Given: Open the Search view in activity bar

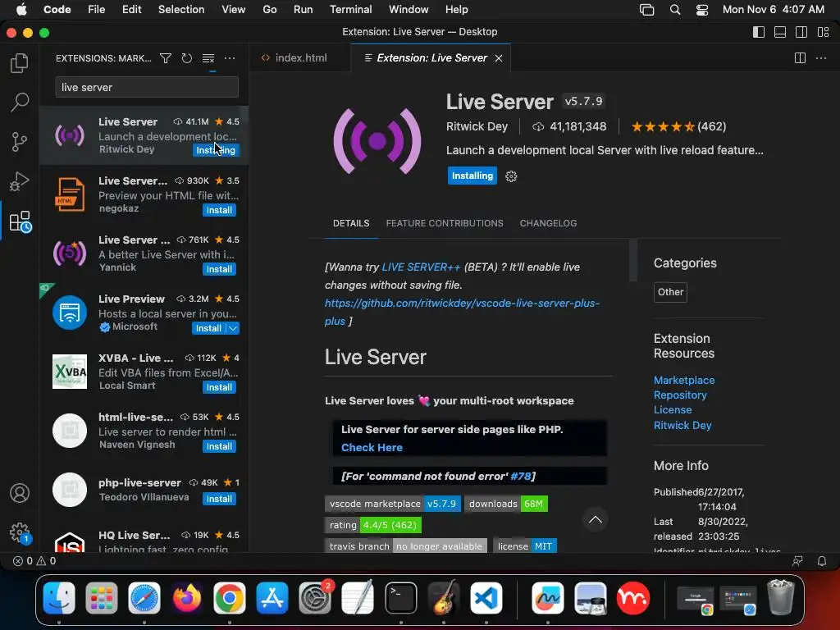Looking at the screenshot, I should (20, 102).
